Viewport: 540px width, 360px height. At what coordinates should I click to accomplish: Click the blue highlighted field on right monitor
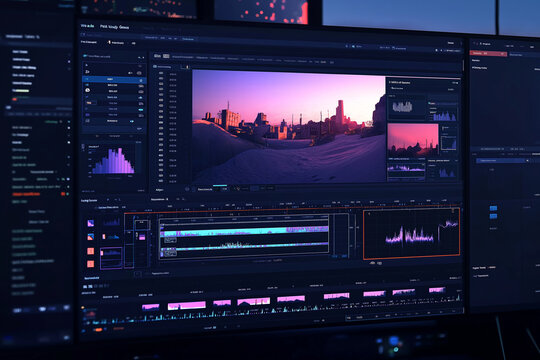point(503,161)
